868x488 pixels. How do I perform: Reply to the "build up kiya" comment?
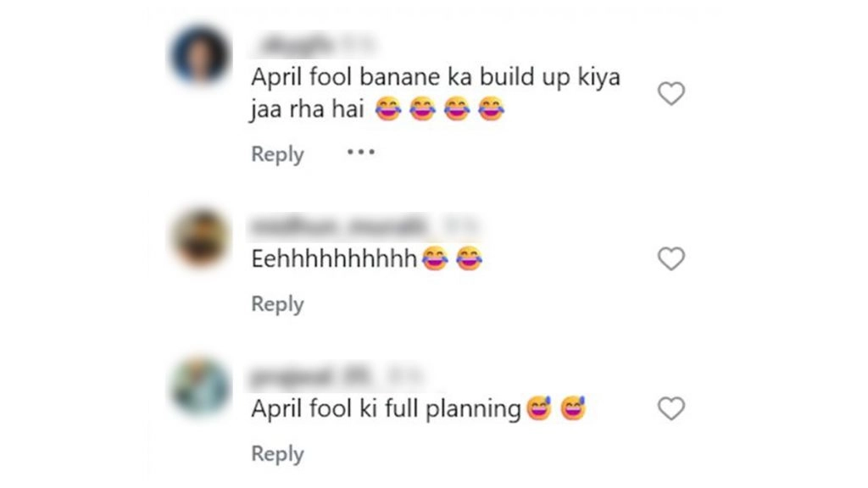coord(277,154)
